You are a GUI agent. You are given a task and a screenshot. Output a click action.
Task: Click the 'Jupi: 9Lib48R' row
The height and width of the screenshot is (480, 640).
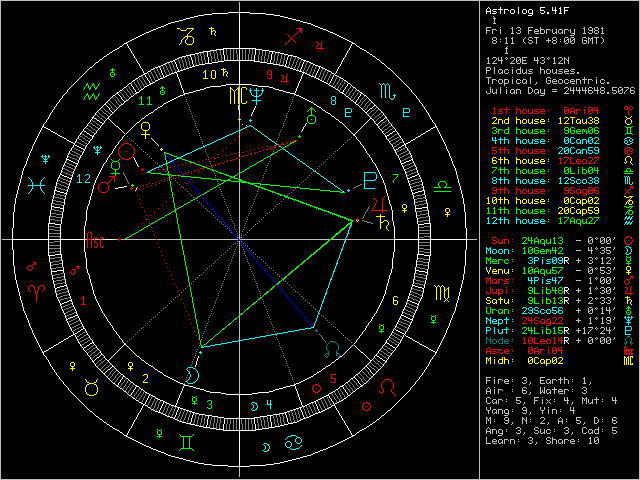[x=560, y=291]
